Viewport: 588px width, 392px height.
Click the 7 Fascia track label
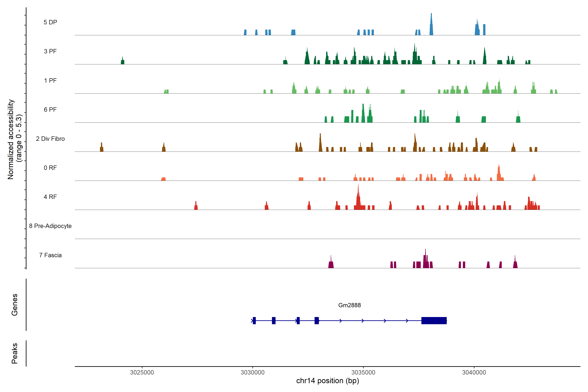(x=50, y=255)
